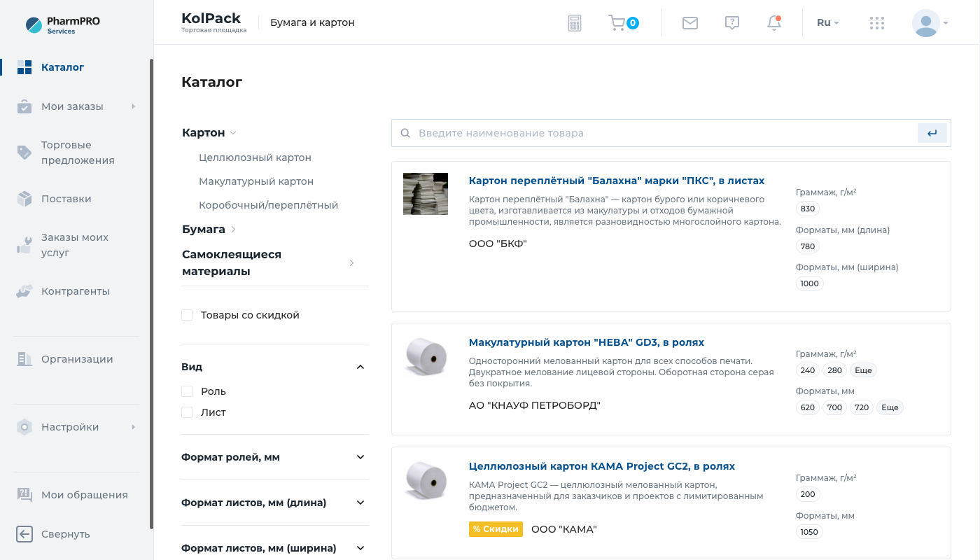This screenshot has height=560, width=980.
Task: Check the Лист filter
Action: click(x=187, y=412)
